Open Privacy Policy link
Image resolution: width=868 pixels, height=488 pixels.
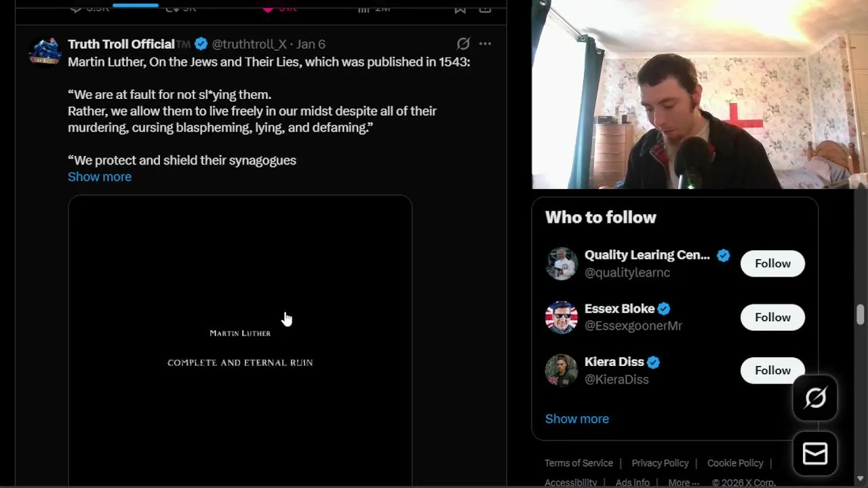(660, 463)
